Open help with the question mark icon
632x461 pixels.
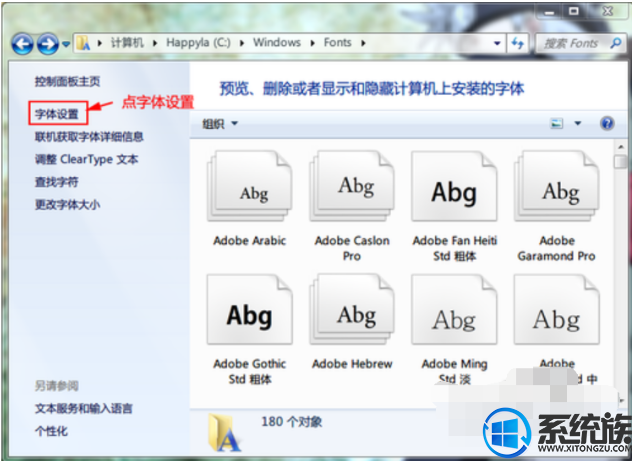click(607, 123)
